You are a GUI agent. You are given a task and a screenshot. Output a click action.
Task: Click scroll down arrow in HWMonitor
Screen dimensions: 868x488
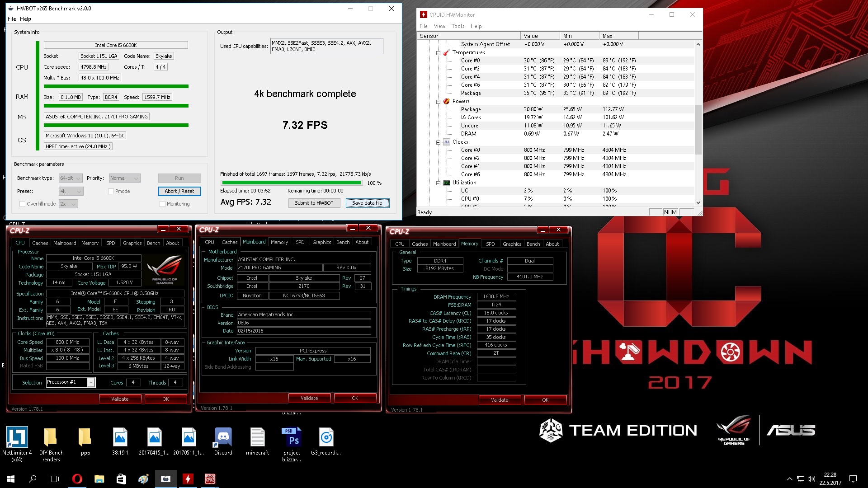[x=698, y=203]
